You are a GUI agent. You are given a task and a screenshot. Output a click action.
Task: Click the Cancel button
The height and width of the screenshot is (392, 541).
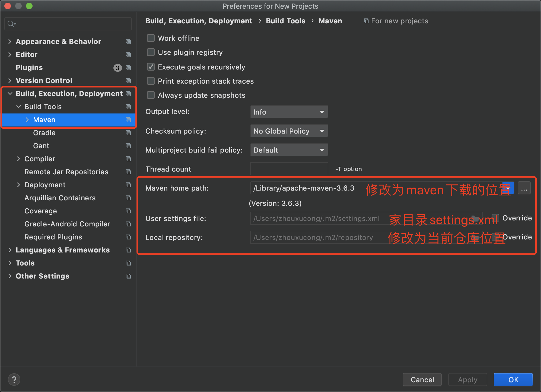tap(422, 380)
